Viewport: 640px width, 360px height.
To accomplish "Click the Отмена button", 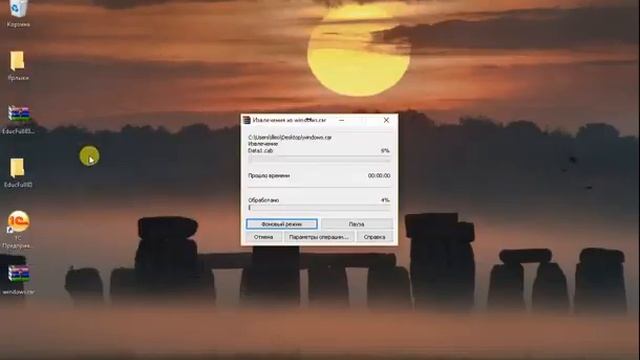I will tap(263, 237).
